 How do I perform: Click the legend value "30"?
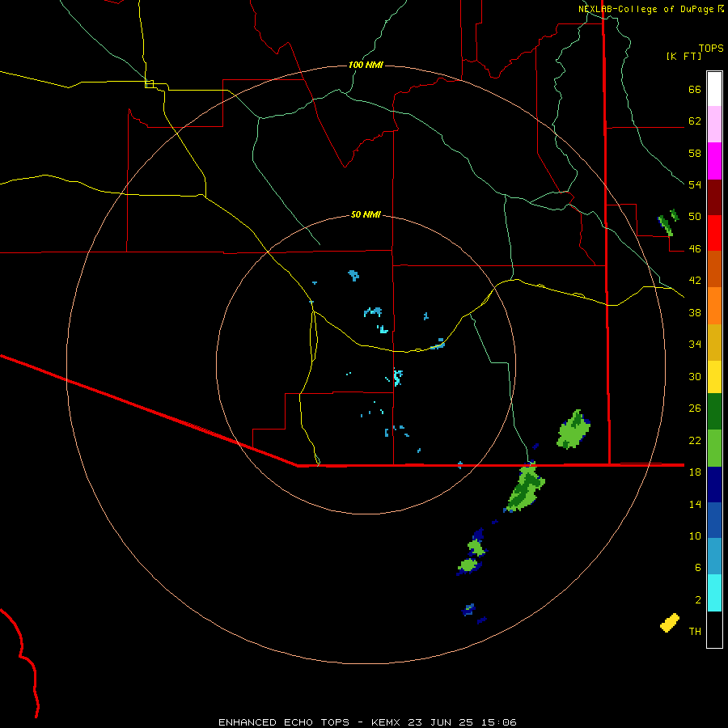pos(695,376)
